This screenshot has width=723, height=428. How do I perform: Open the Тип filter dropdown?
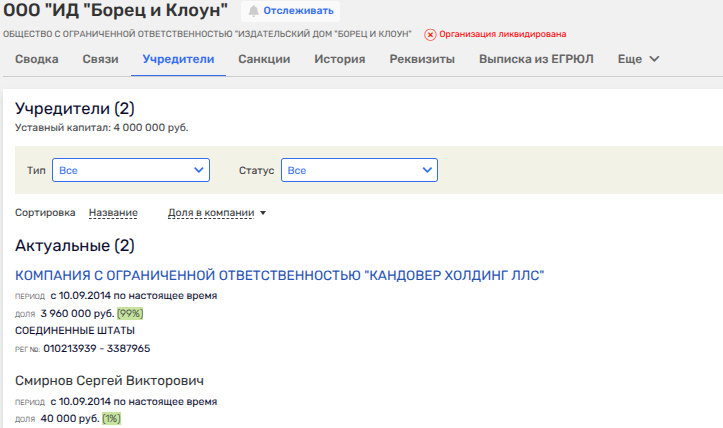[x=130, y=171]
